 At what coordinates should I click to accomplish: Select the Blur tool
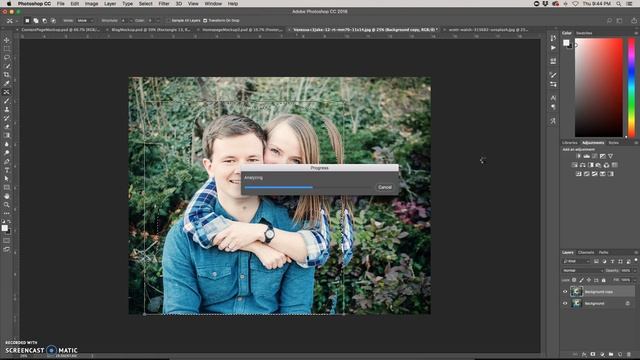point(7,144)
